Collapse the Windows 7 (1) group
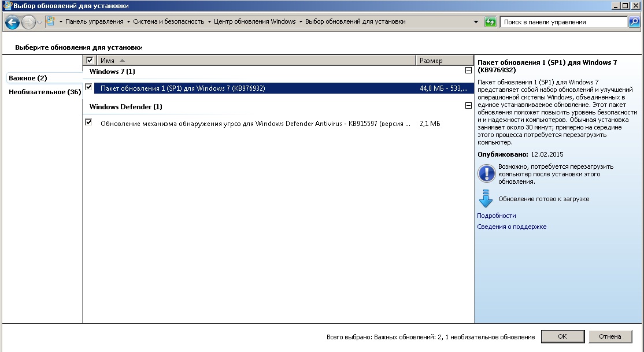The height and width of the screenshot is (352, 644). click(x=468, y=71)
